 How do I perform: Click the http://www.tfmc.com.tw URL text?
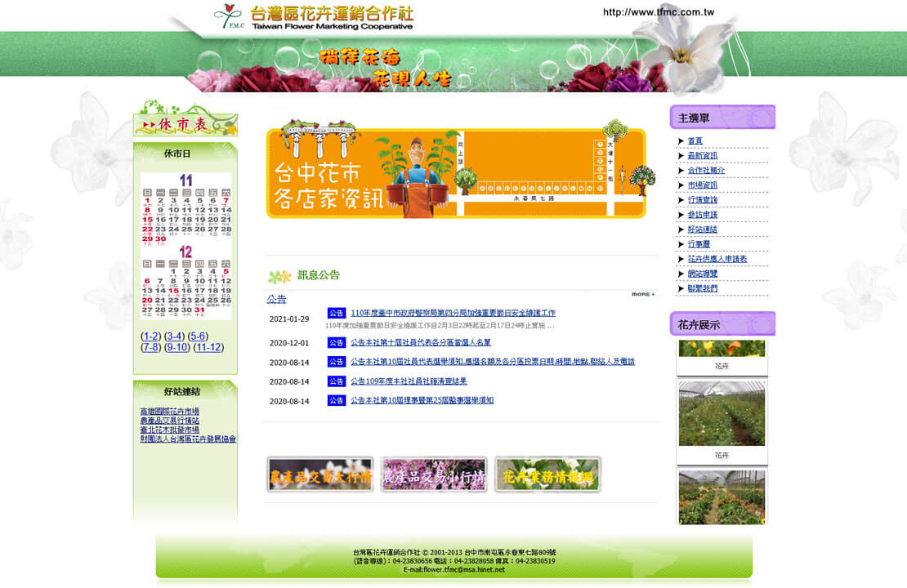[659, 12]
